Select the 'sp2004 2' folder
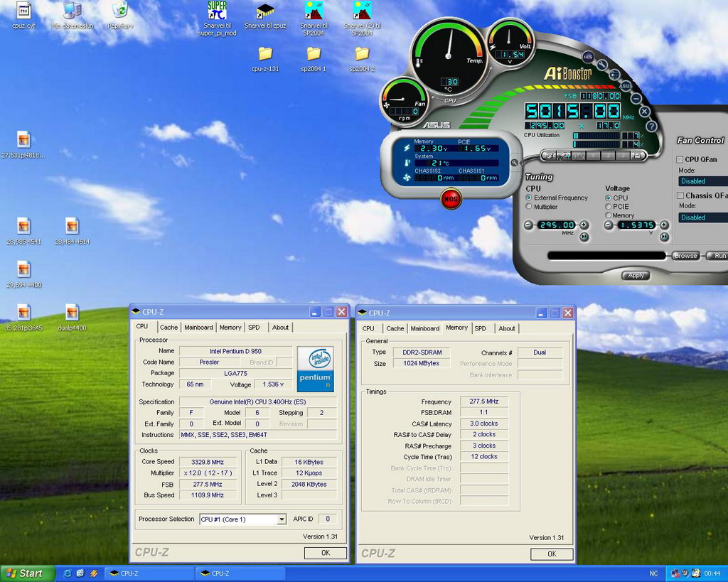Image resolution: width=728 pixels, height=582 pixels. tap(362, 59)
